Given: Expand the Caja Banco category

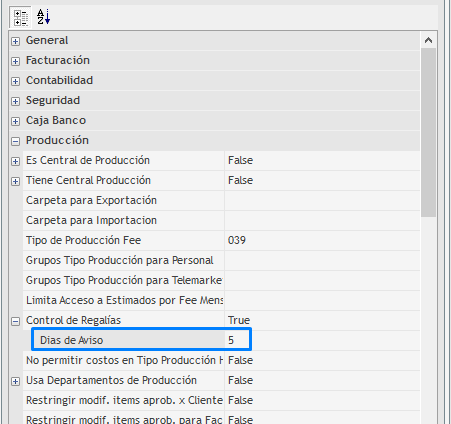Looking at the screenshot, I should (15, 121).
